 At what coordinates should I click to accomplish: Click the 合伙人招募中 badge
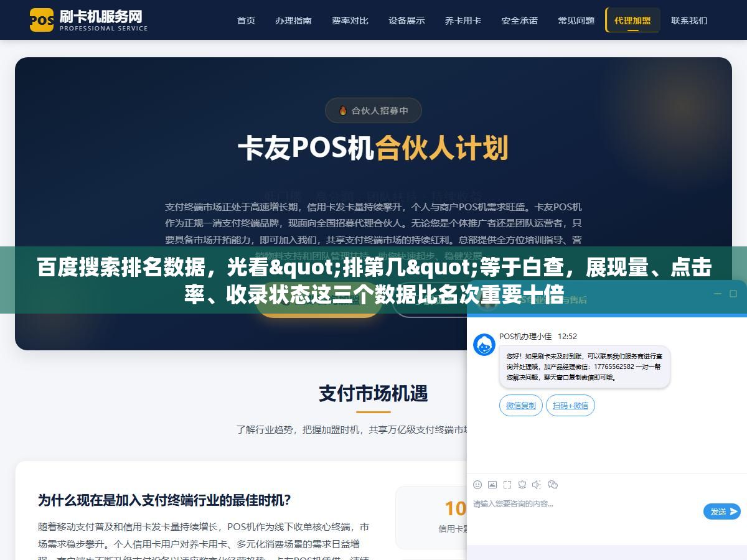click(374, 111)
